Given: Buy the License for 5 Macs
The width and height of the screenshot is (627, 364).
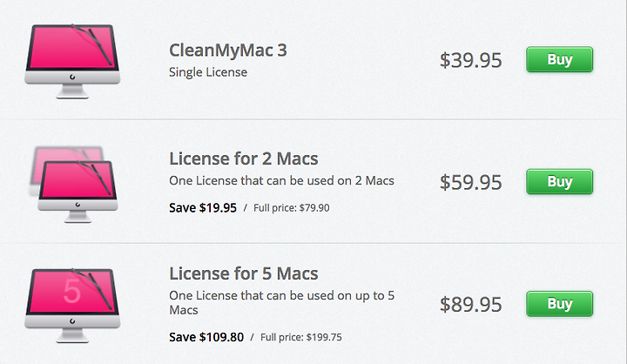Looking at the screenshot, I should 559,304.
